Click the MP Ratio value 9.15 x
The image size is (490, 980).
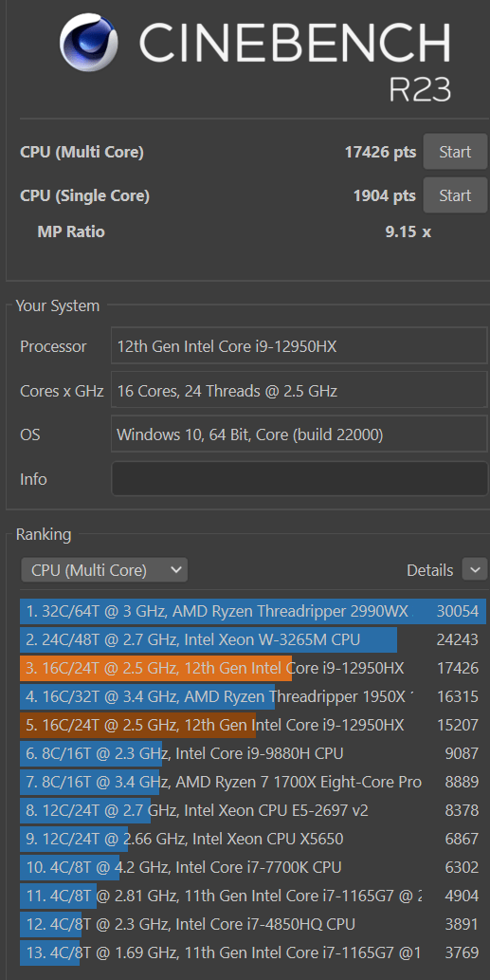tap(408, 231)
